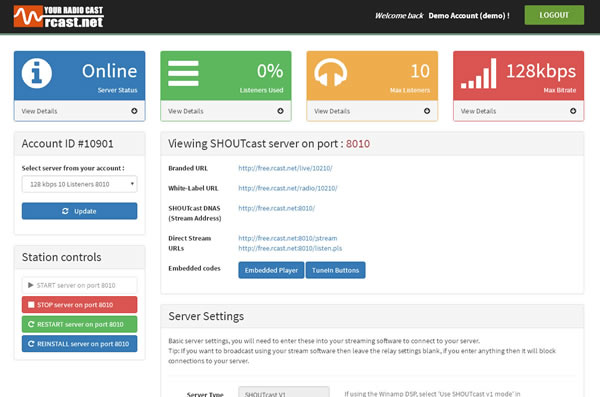Open View Details under Max Listeners

pyautogui.click(x=372, y=111)
